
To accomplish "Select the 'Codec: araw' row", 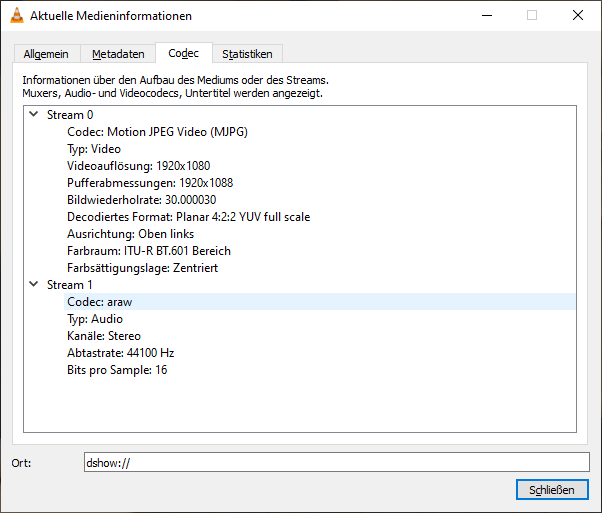I will [x=319, y=302].
